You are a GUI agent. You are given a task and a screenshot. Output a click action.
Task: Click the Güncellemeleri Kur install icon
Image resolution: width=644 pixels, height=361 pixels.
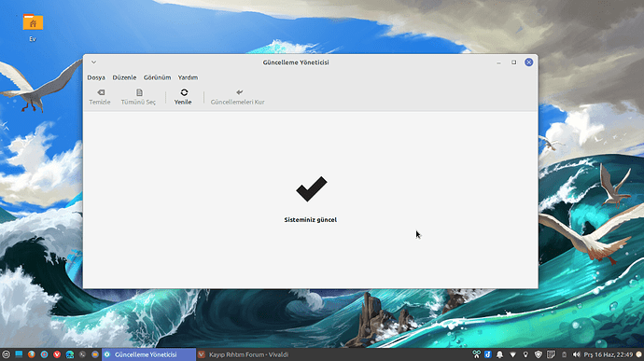coord(240,92)
